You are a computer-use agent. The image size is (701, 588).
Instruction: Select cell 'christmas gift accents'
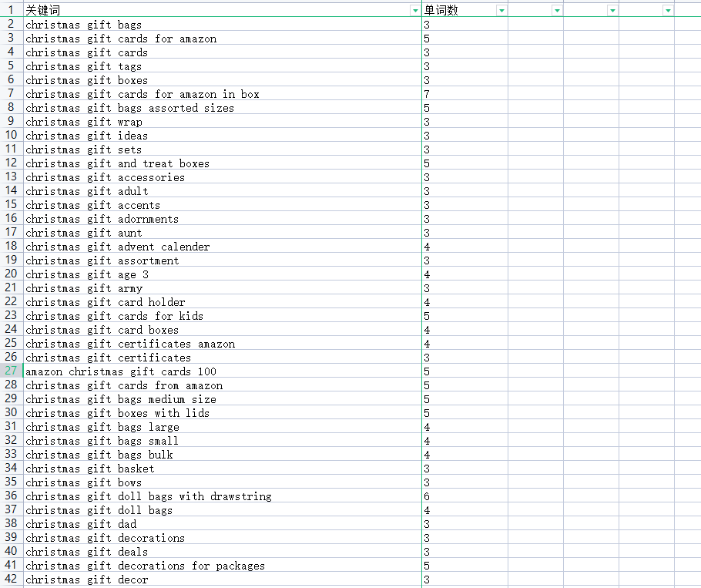click(222, 204)
